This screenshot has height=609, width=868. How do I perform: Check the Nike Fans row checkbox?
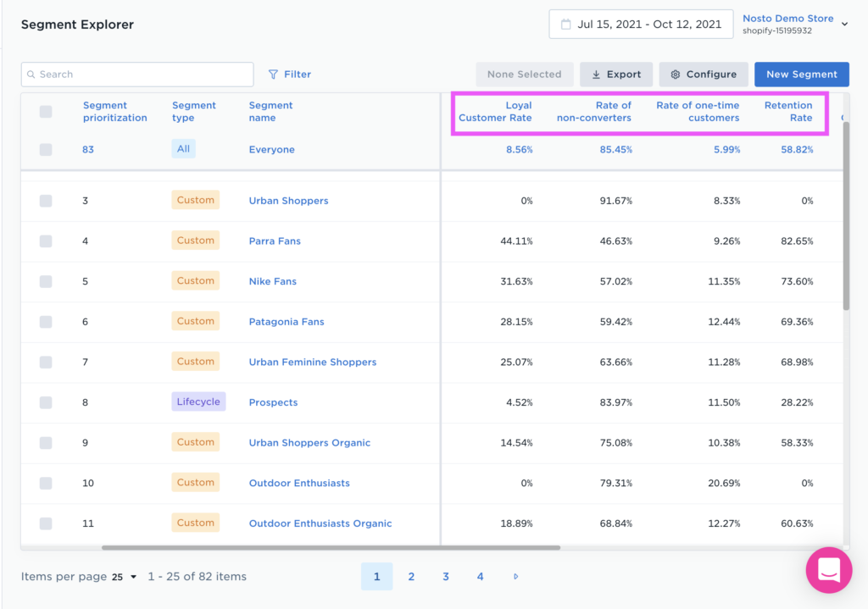click(x=46, y=281)
